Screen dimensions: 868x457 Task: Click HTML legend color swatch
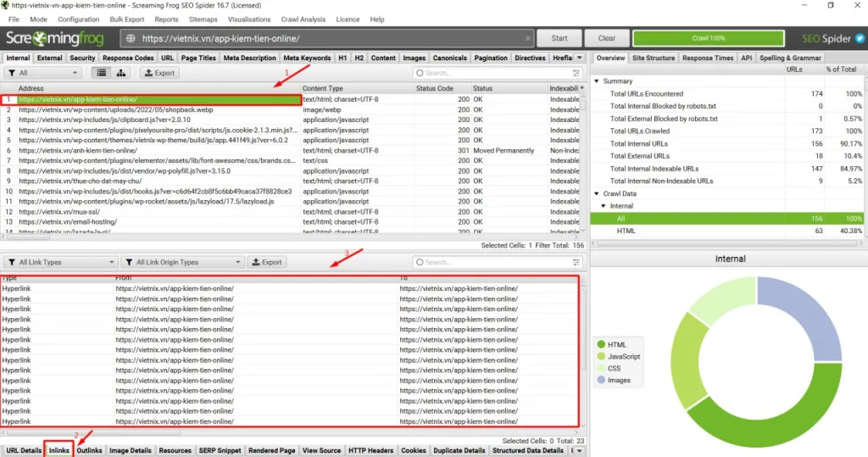coord(601,344)
